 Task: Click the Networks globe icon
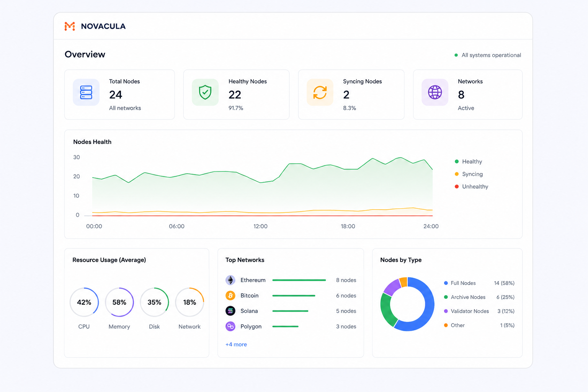tap(435, 92)
